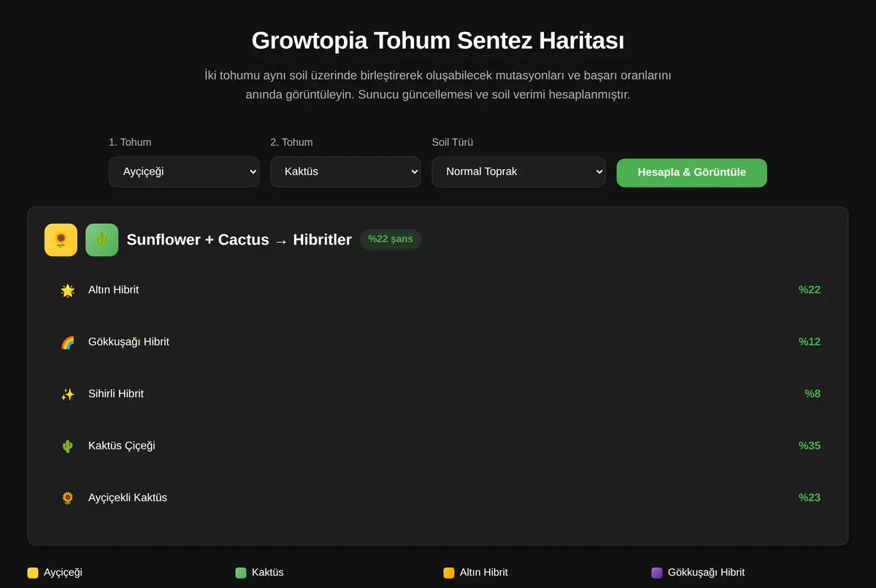This screenshot has width=876, height=588.
Task: Click the %22 şans badge
Action: 391,239
